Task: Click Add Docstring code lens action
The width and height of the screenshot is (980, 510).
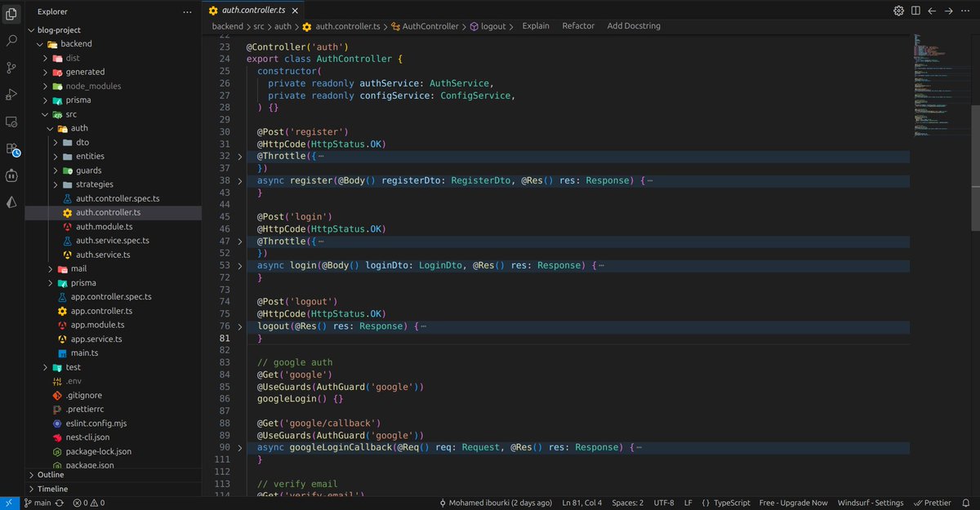Action: (x=634, y=26)
